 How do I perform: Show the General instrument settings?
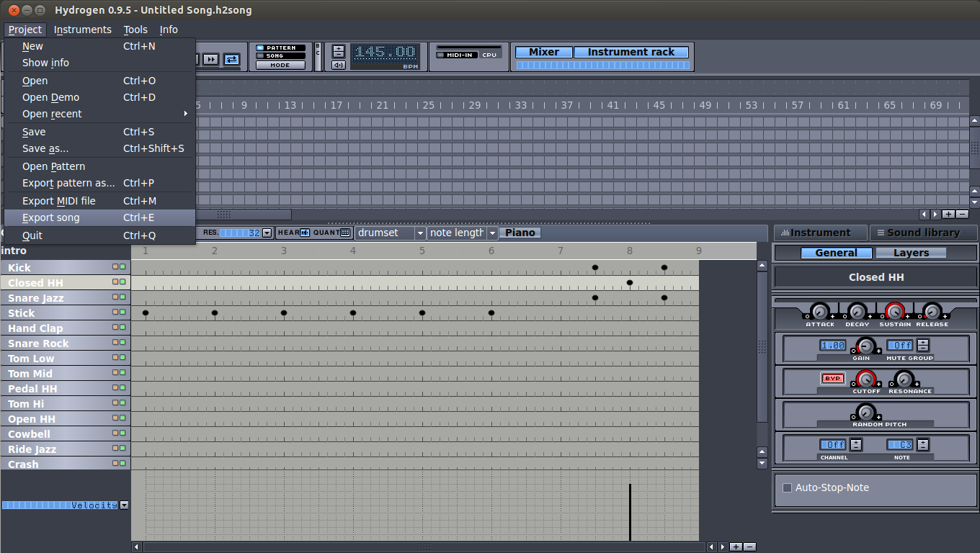[836, 253]
